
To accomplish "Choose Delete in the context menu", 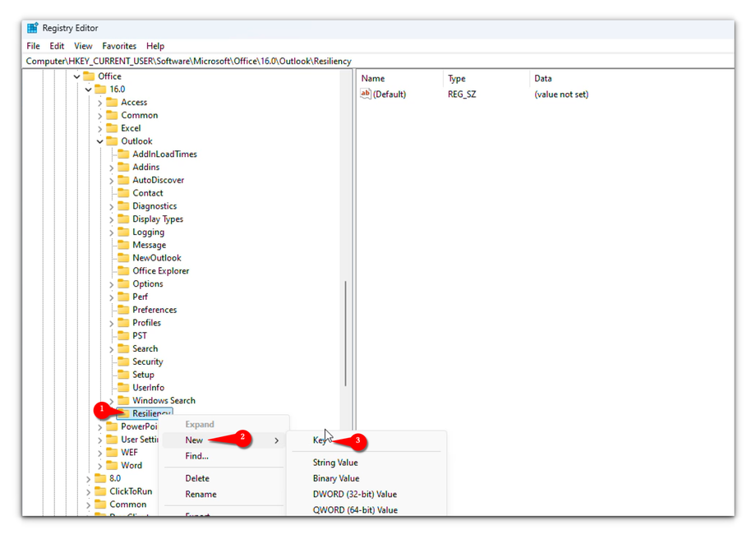I will [x=224, y=479].
